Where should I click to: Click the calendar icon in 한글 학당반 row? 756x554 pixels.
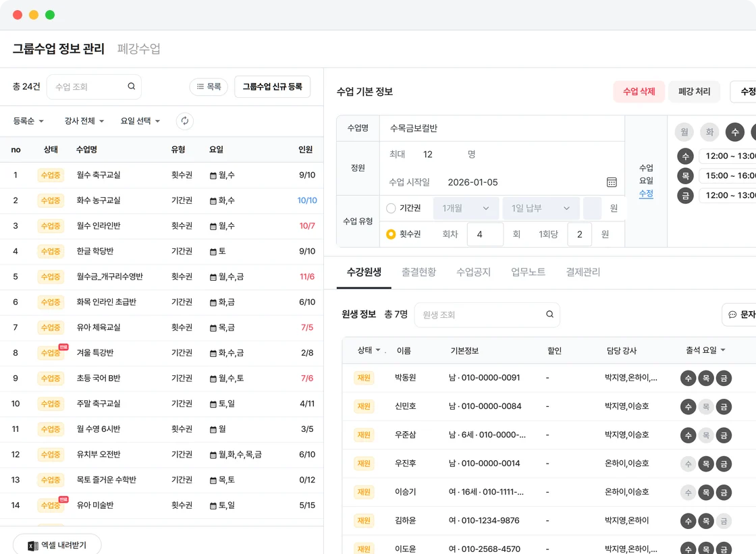coord(213,252)
